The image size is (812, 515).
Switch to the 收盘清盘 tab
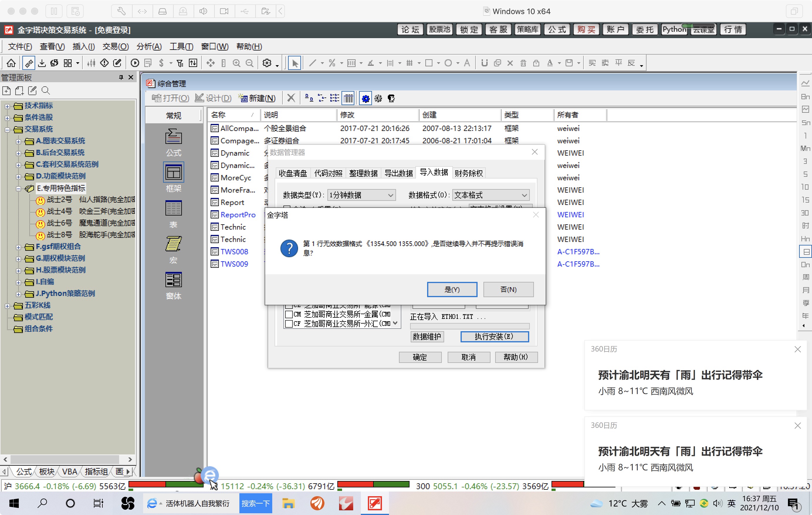coord(293,173)
